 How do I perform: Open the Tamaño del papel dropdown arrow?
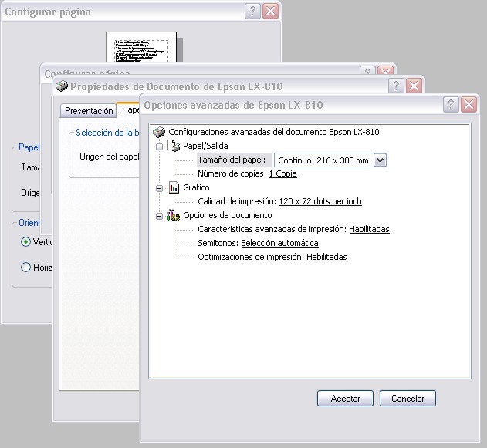[x=380, y=160]
